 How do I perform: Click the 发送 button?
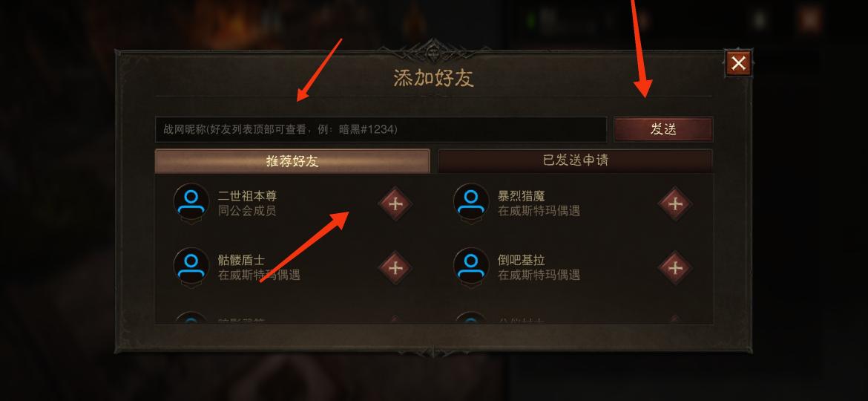pos(663,129)
